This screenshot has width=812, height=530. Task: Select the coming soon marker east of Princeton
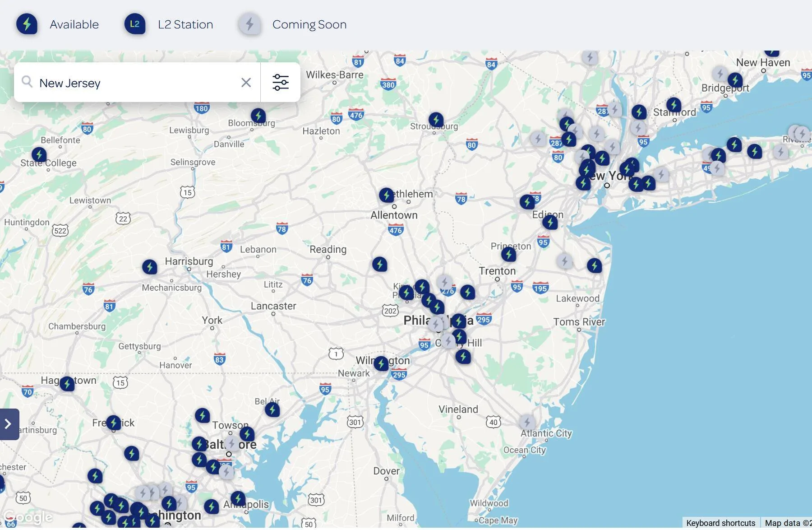[564, 261]
